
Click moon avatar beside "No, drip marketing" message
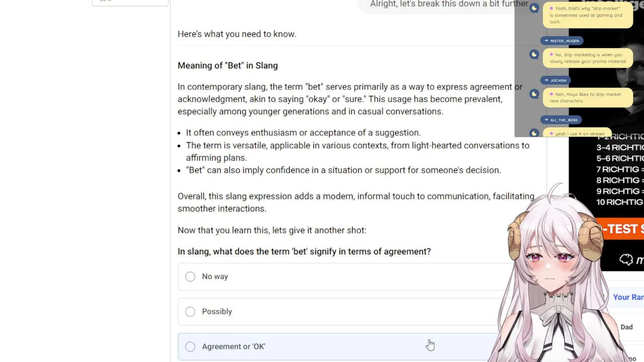(x=534, y=54)
